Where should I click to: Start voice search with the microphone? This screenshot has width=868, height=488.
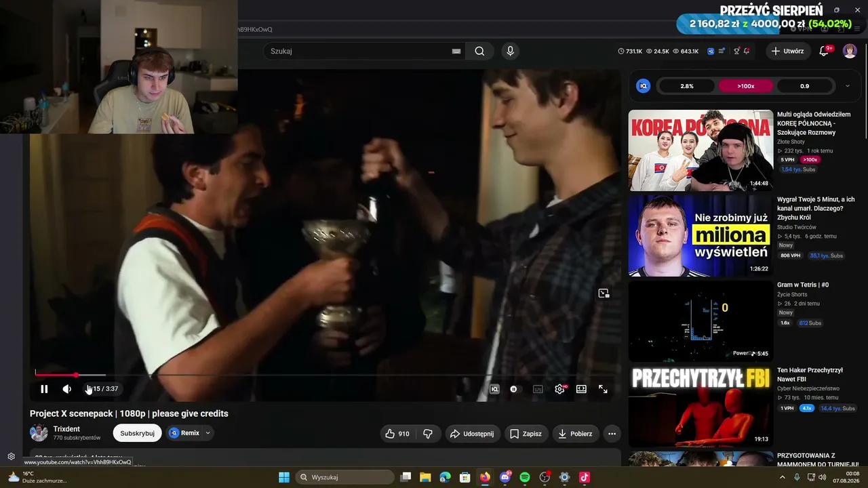pos(511,51)
